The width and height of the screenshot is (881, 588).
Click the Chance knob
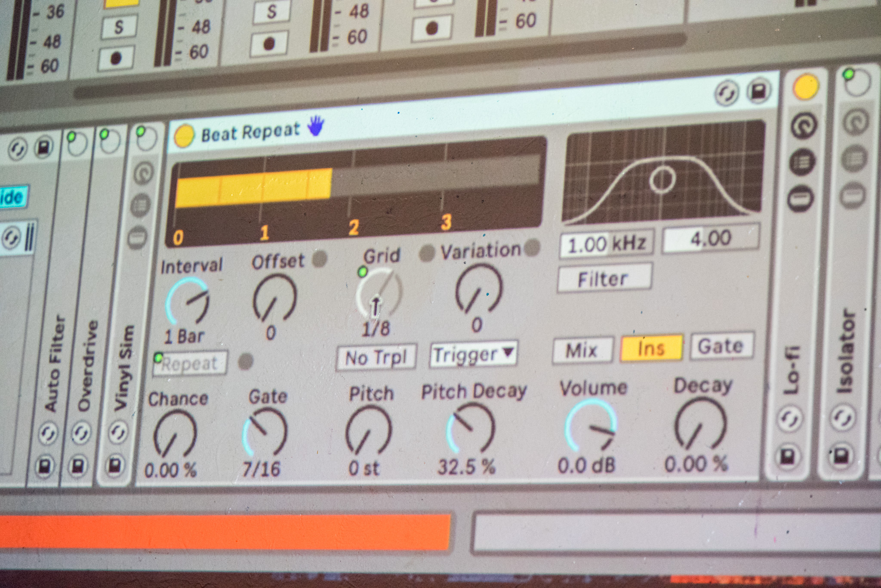coord(176,433)
